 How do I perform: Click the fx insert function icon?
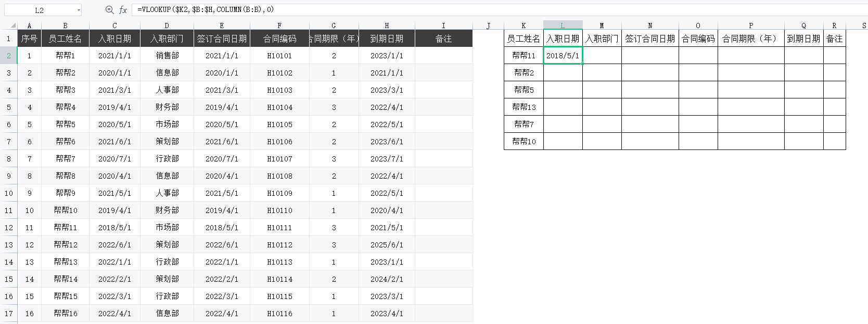(123, 10)
